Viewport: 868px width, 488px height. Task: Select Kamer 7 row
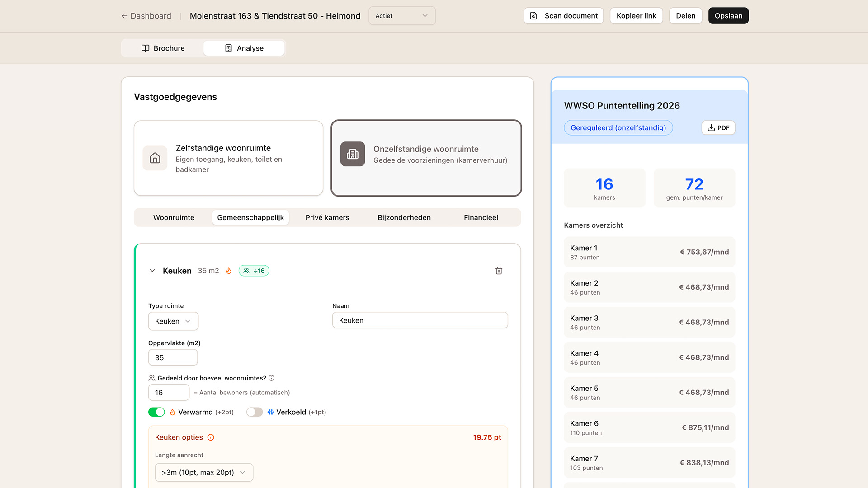[x=649, y=463]
